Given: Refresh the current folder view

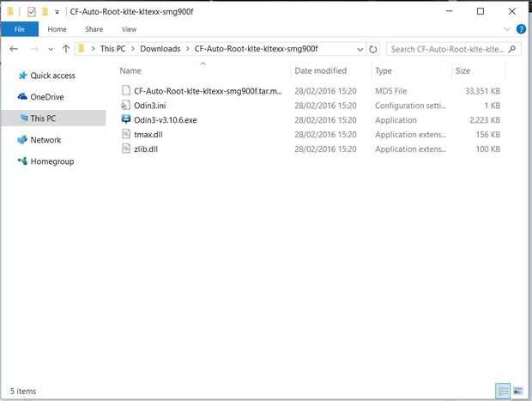Looking at the screenshot, I should [x=373, y=49].
